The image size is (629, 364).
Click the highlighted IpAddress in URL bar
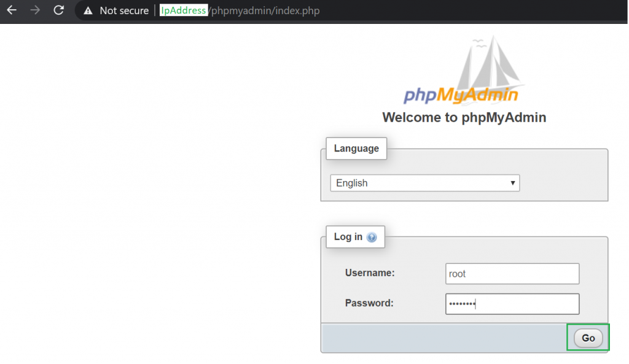coord(184,11)
